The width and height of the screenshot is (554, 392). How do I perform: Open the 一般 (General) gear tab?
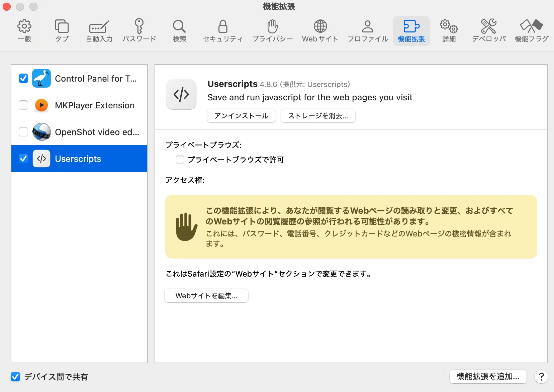coord(24,31)
